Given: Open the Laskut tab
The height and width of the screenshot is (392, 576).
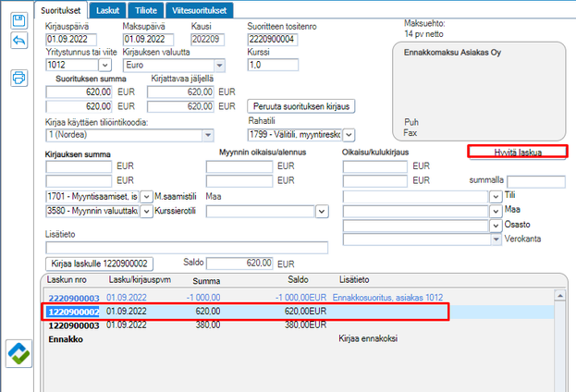Looking at the screenshot, I should click(x=107, y=10).
